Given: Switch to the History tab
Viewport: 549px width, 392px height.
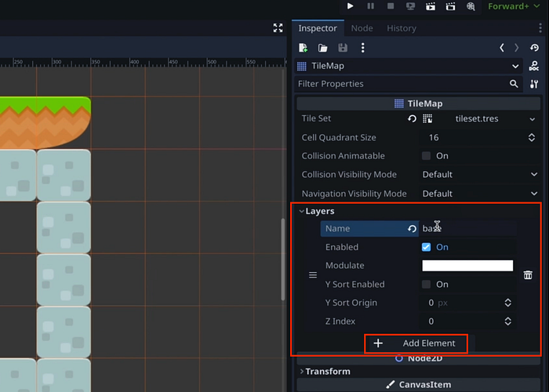Looking at the screenshot, I should (402, 28).
